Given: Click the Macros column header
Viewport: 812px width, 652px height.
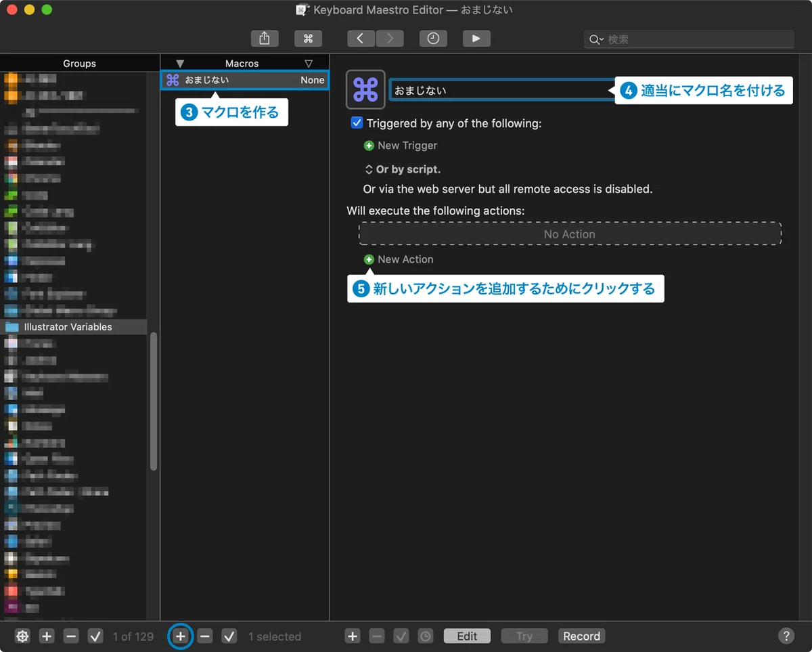Looking at the screenshot, I should (x=242, y=63).
